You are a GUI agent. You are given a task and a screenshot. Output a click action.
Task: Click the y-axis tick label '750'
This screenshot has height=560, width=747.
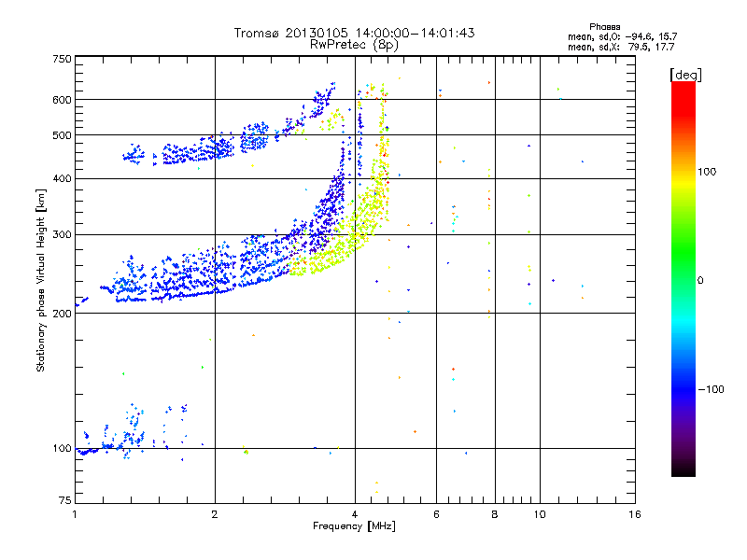(x=62, y=59)
